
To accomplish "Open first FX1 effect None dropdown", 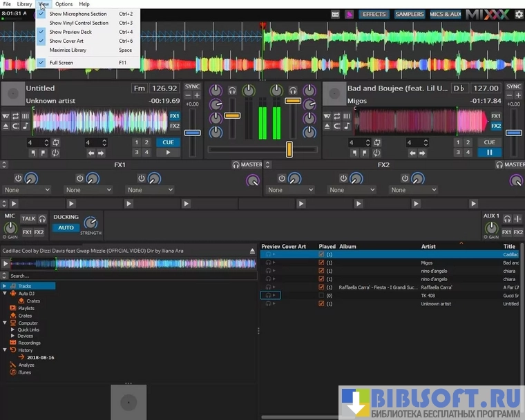I will pyautogui.click(x=28, y=190).
